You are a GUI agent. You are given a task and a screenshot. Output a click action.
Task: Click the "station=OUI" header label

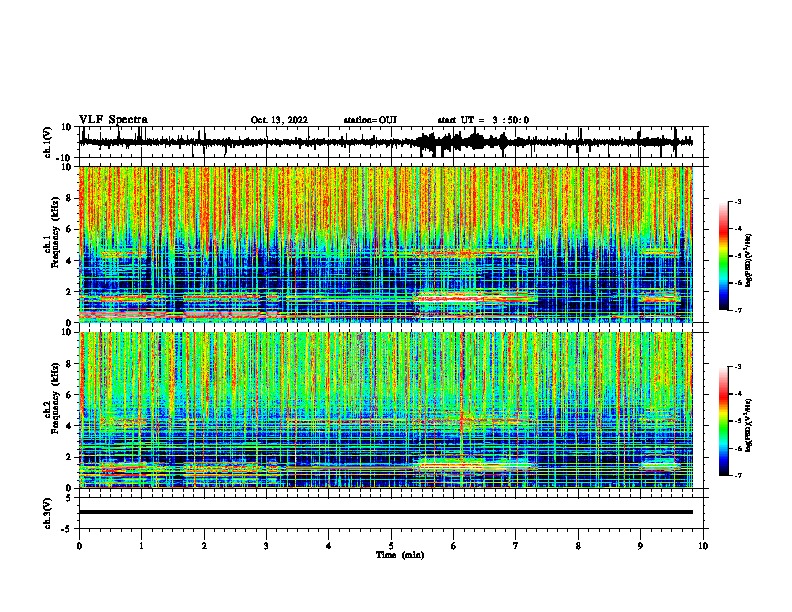(x=370, y=120)
